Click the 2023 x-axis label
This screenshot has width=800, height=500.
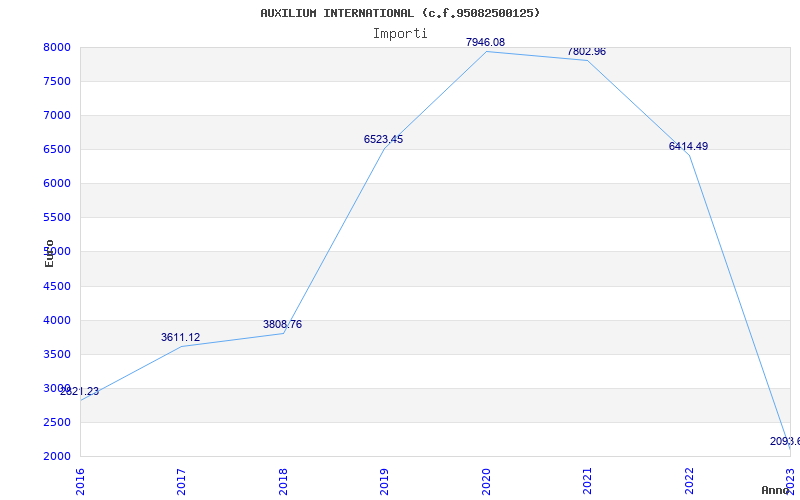click(x=790, y=482)
